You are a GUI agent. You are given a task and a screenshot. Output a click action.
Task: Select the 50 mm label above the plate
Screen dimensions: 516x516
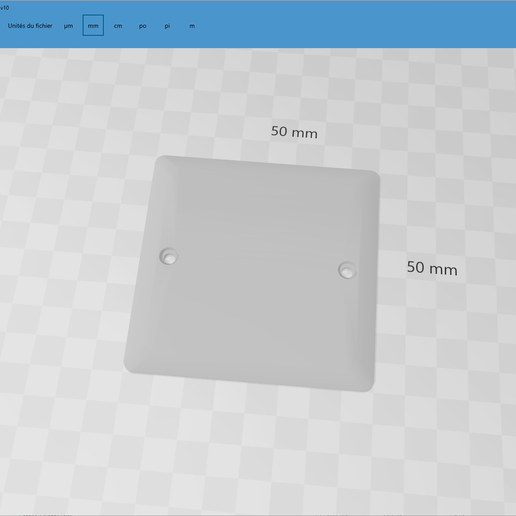pyautogui.click(x=294, y=132)
